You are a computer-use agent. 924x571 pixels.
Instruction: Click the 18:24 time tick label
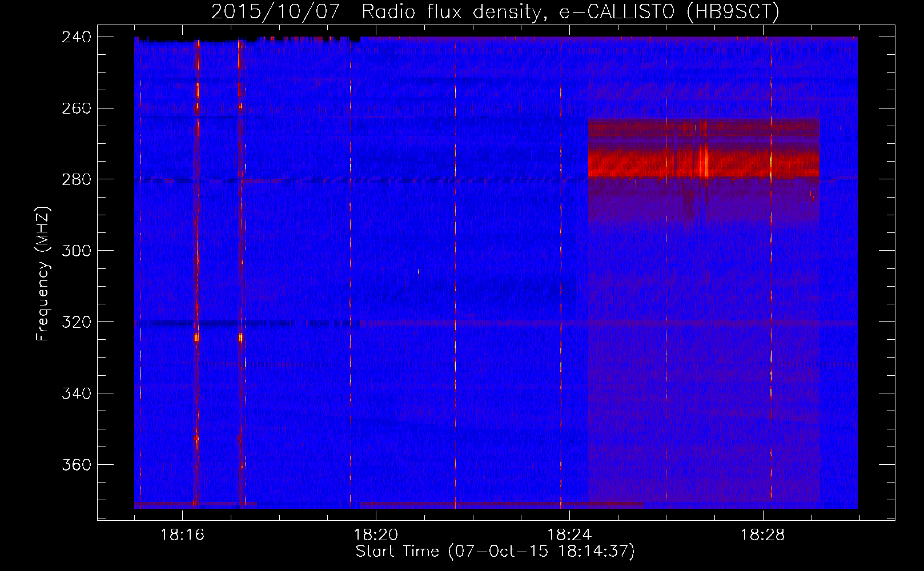click(x=569, y=535)
